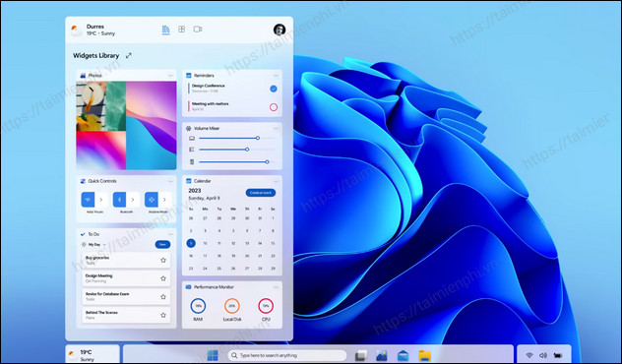Open the drinks photo thumbnail
622x364 pixels.
(x=100, y=106)
